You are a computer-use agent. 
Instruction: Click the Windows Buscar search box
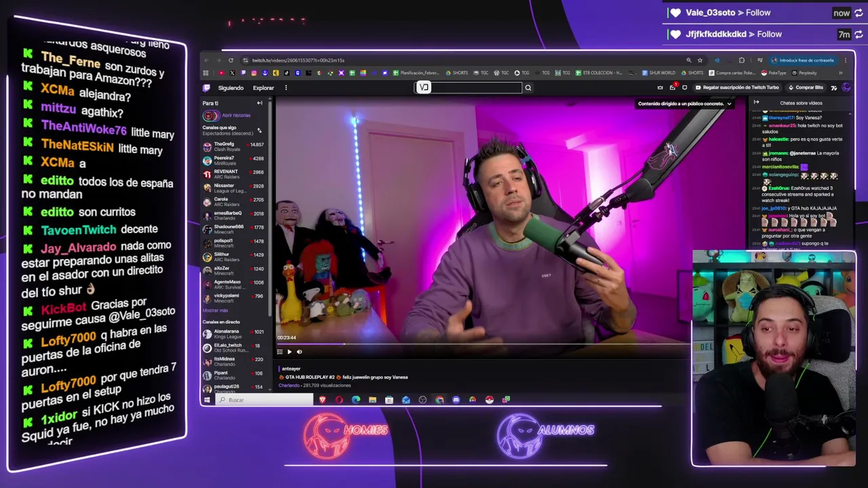pos(264,400)
